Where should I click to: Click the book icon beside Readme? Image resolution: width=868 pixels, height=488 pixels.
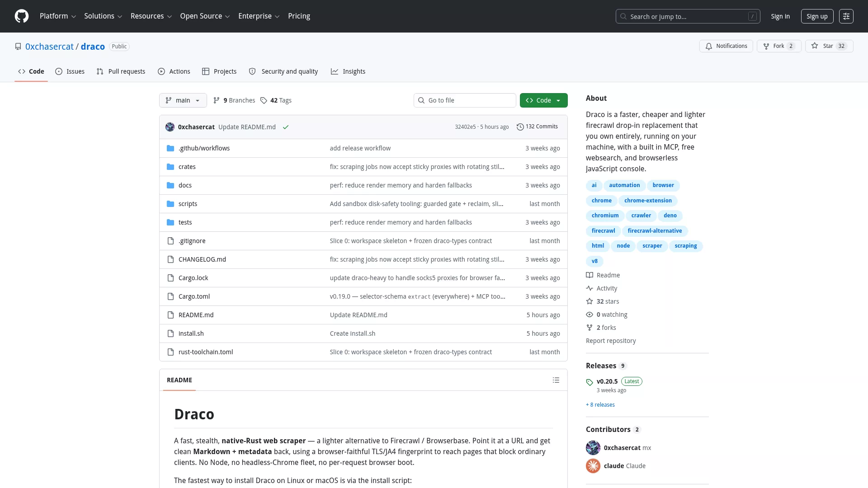pyautogui.click(x=590, y=275)
